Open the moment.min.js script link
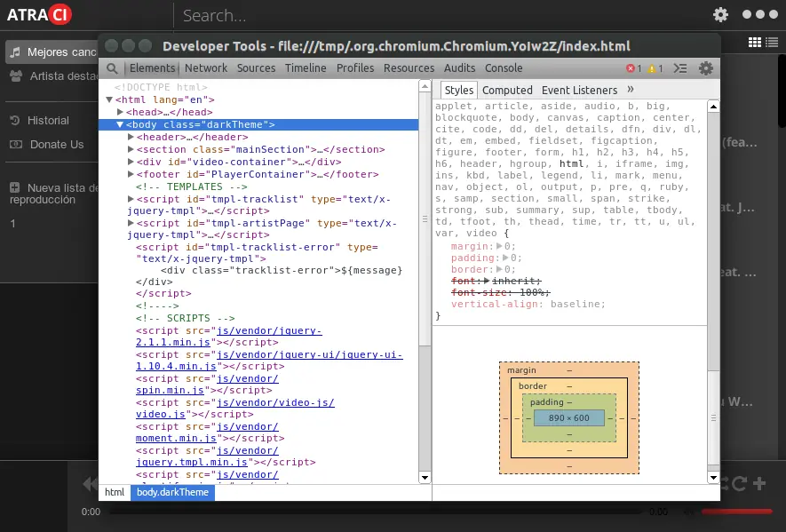The width and height of the screenshot is (786, 532). pos(207,433)
